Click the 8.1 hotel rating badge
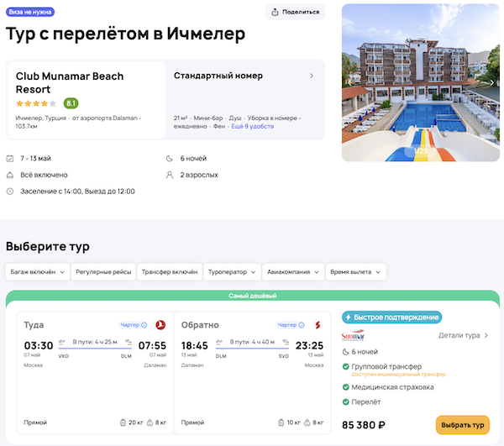Screen dimensions: 504x446 71,103
